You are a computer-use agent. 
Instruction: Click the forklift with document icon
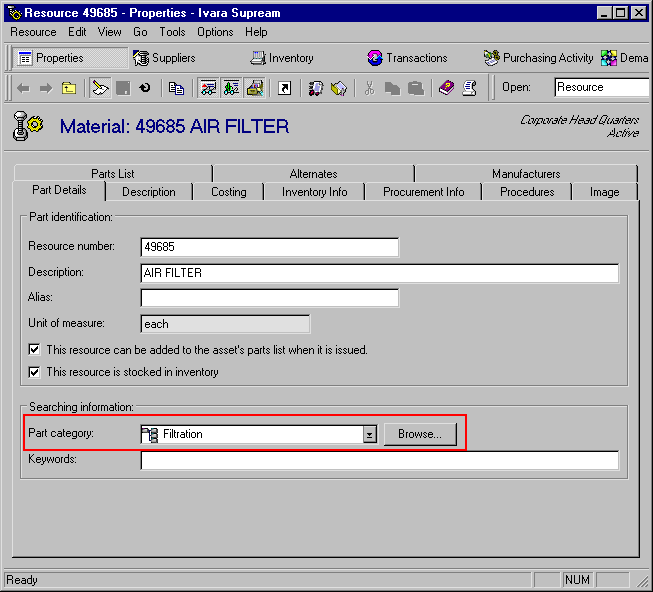(316, 88)
